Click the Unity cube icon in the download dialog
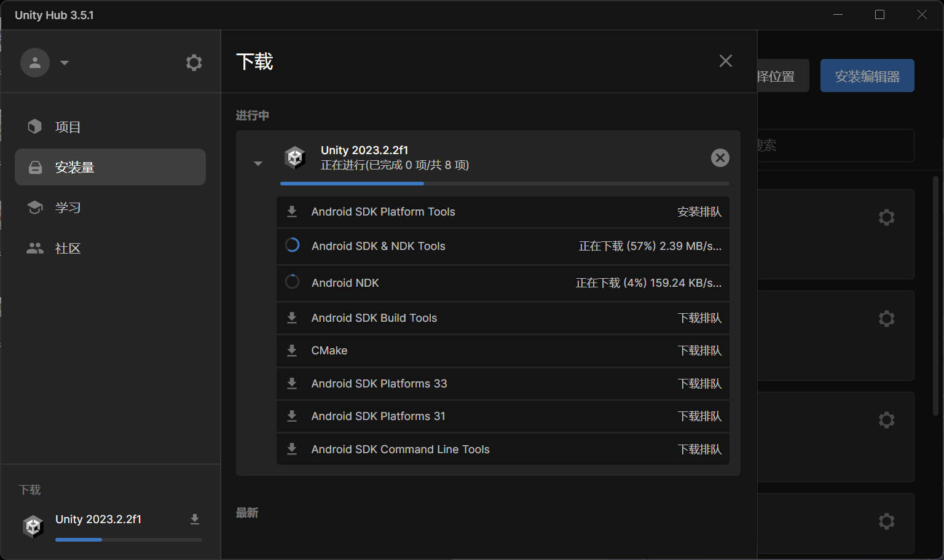Viewport: 944px width, 560px height. (295, 157)
